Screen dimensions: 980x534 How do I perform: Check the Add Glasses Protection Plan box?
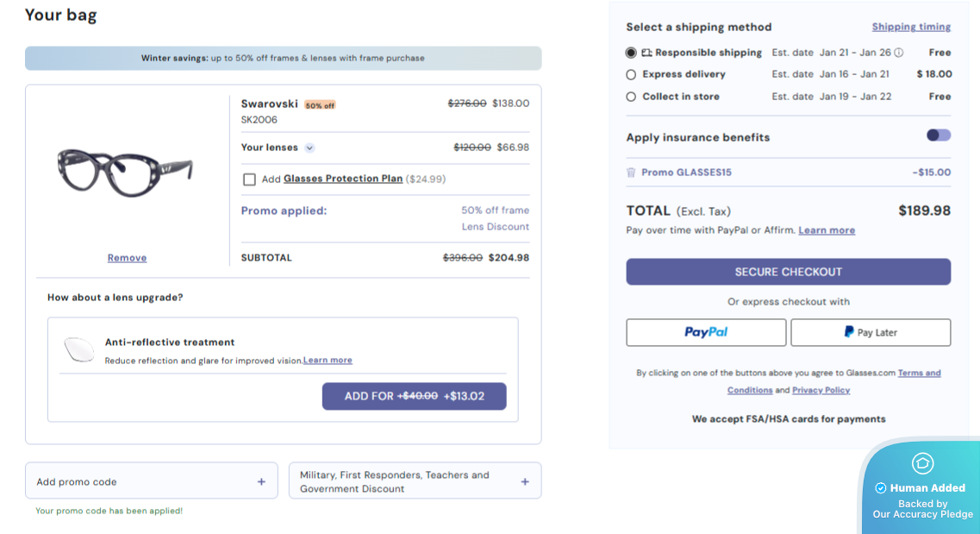pyautogui.click(x=249, y=179)
